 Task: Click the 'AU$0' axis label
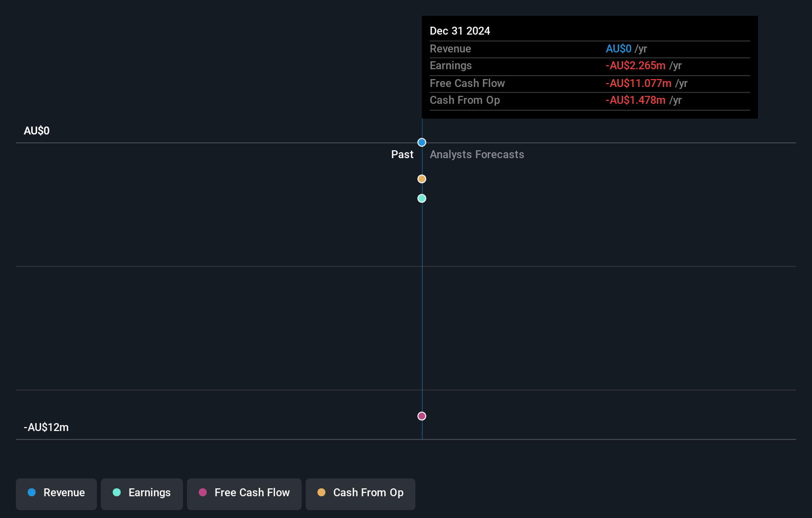pyautogui.click(x=37, y=130)
